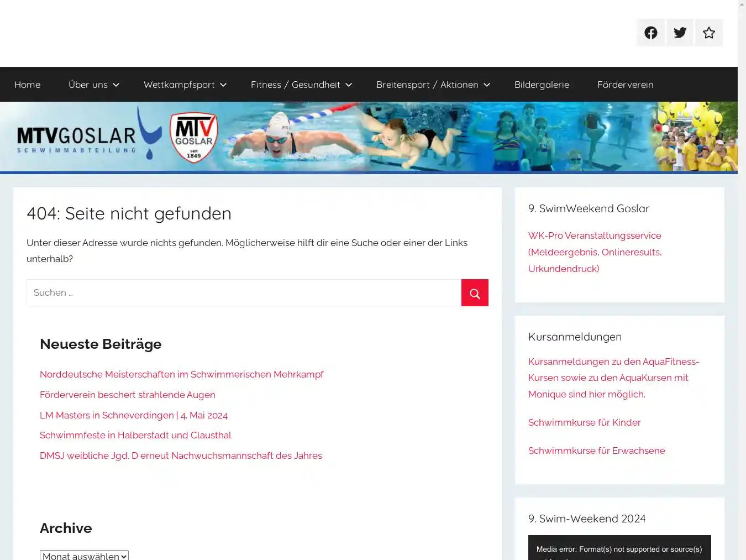The image size is (746, 560).
Task: Click the Suchen search input field
Action: pyautogui.click(x=243, y=292)
